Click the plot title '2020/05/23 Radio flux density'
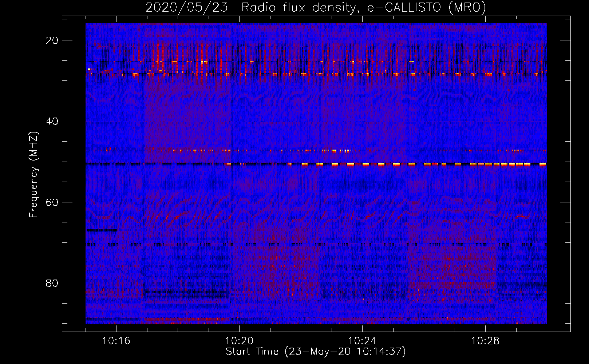589x364 pixels. coord(315,8)
